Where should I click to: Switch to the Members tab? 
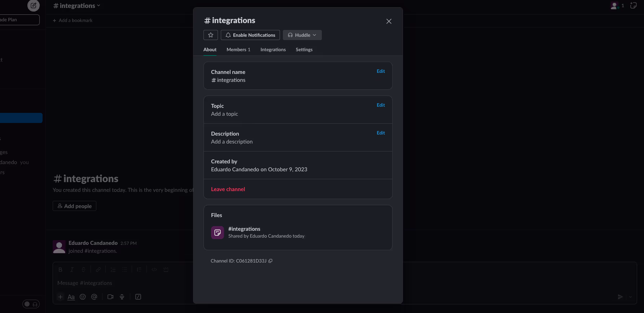[238, 50]
